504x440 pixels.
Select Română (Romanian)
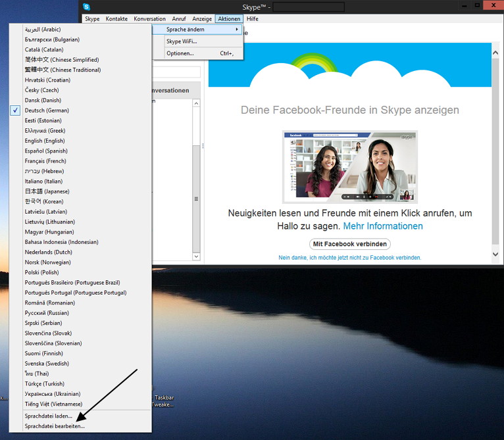80,303
